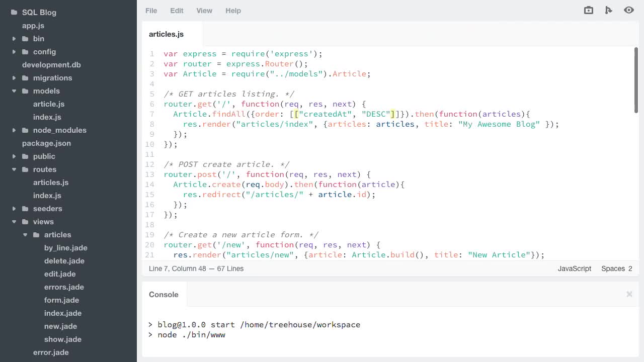644x362 pixels.
Task: Expand the bin folder arrow
Action: 14,39
